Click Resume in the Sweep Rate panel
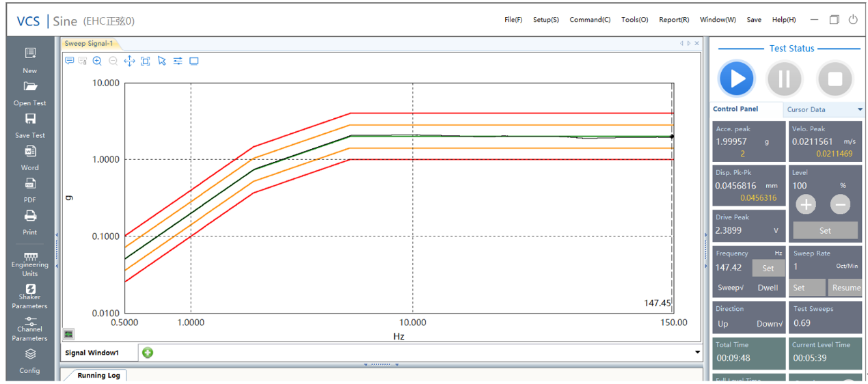868x384 pixels. (845, 288)
